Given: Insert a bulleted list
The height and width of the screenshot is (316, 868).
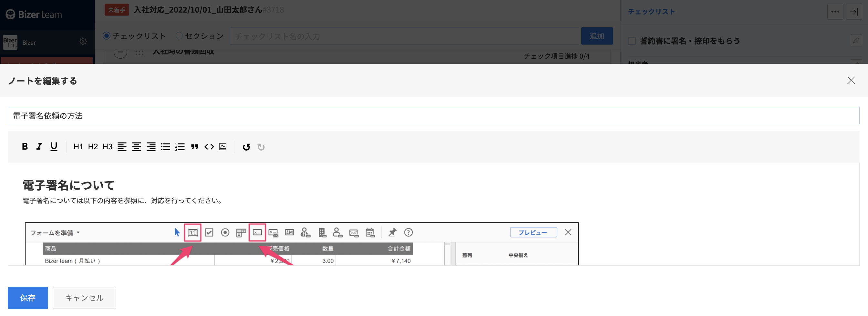Looking at the screenshot, I should point(165,147).
